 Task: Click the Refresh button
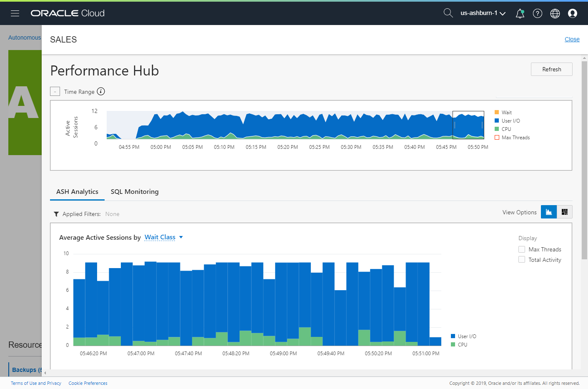coord(551,69)
